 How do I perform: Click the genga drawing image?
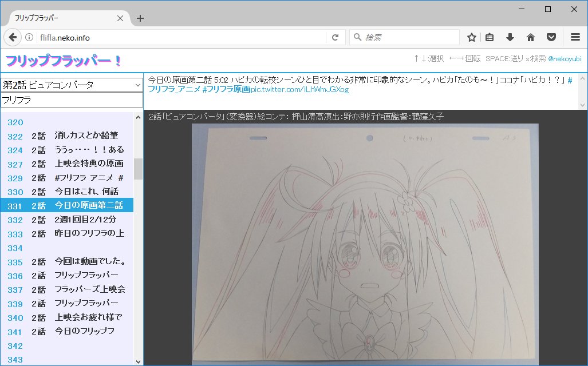coord(365,244)
